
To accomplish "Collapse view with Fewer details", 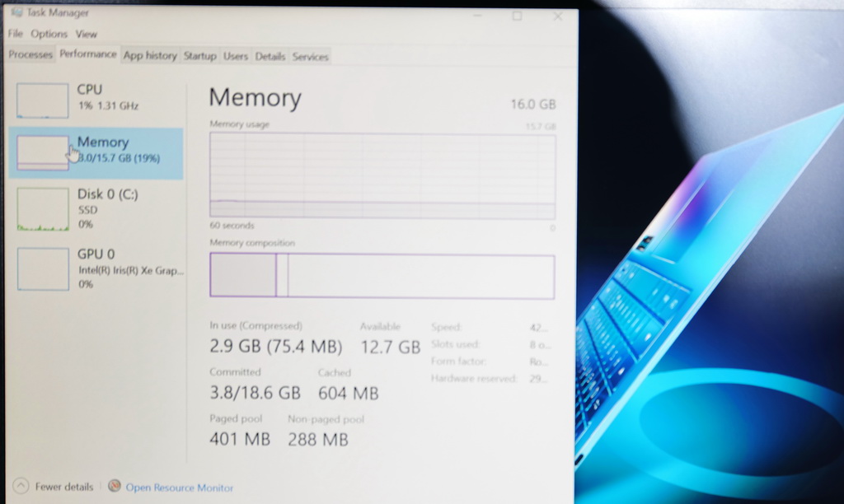I will click(x=64, y=487).
